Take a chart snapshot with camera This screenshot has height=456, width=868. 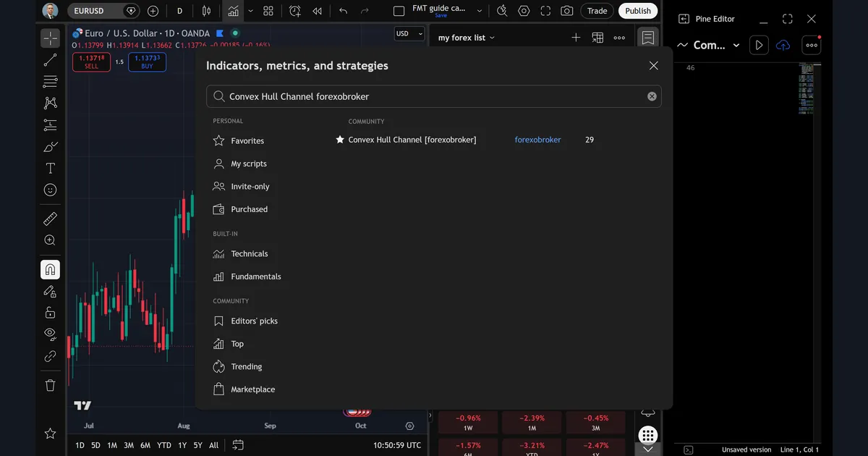pyautogui.click(x=567, y=11)
